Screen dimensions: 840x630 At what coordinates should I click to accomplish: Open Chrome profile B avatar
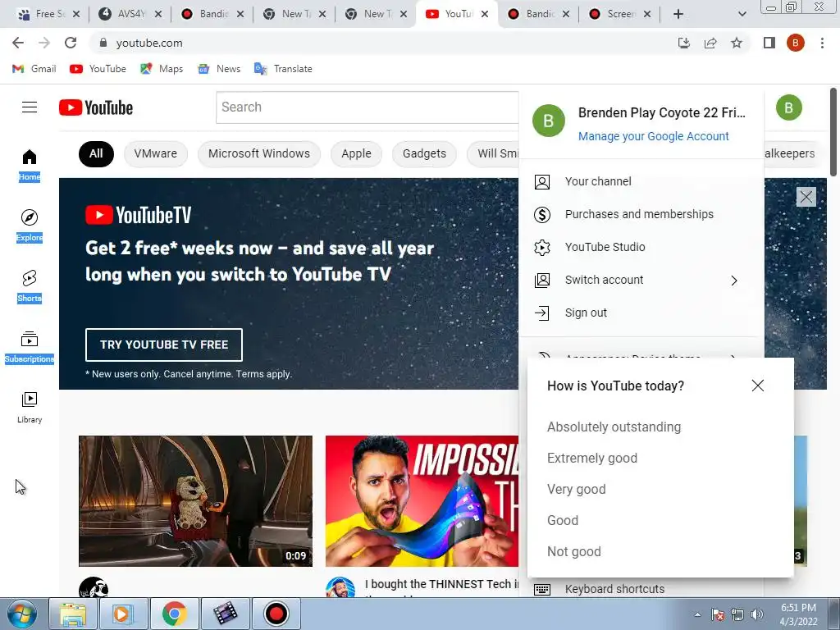click(795, 43)
